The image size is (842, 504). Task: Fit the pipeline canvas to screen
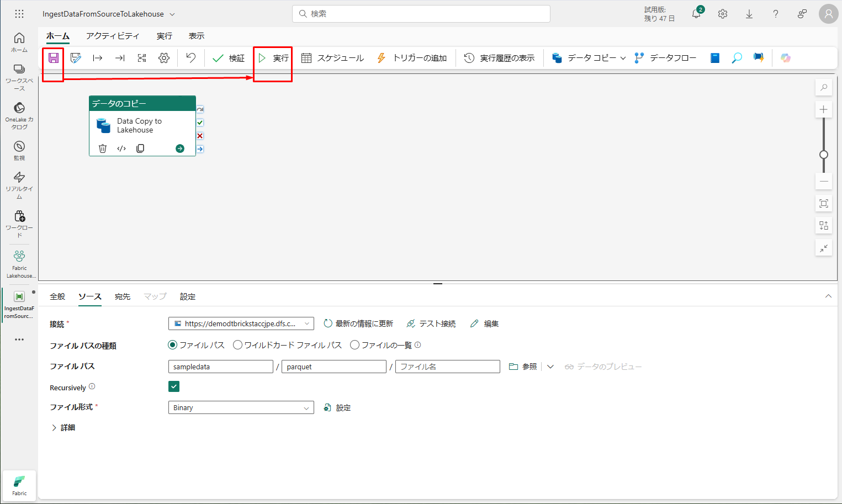point(824,204)
